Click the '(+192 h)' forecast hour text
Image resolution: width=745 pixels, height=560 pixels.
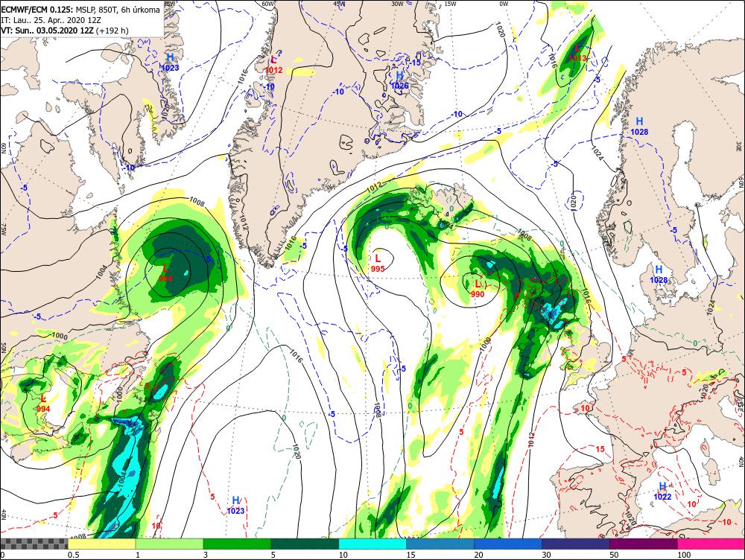pyautogui.click(x=112, y=31)
